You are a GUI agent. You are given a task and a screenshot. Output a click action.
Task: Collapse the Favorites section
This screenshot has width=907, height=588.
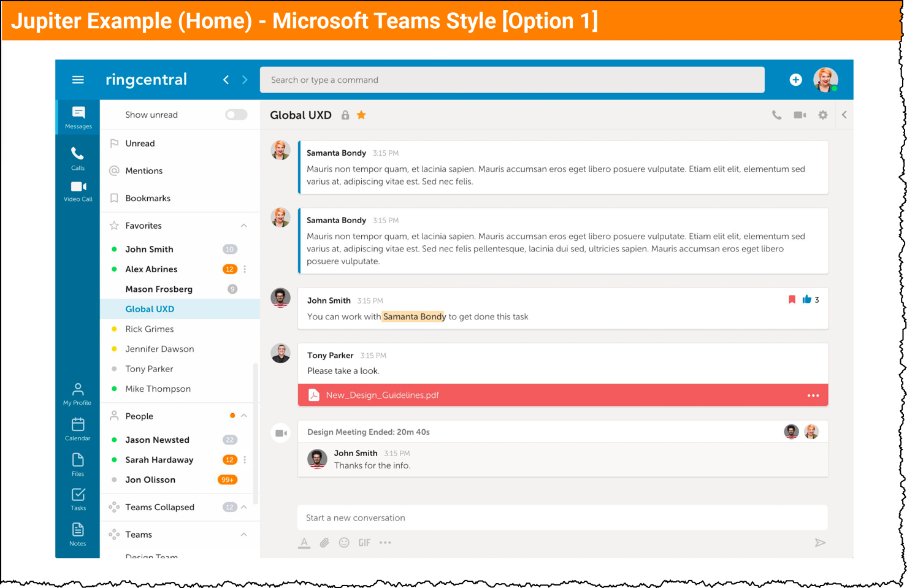click(x=244, y=226)
